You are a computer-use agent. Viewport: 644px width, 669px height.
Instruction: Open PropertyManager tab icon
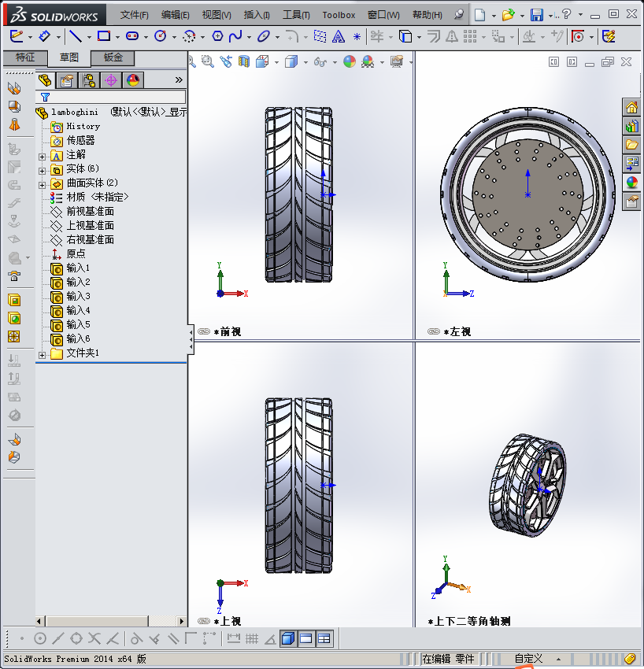[x=67, y=80]
